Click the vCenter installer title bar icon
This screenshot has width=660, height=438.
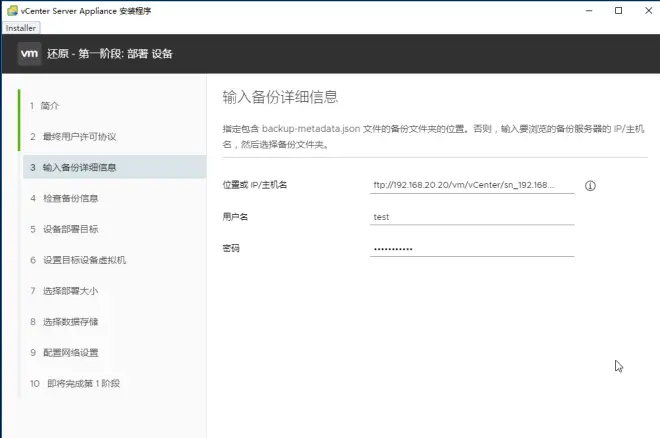click(12, 11)
